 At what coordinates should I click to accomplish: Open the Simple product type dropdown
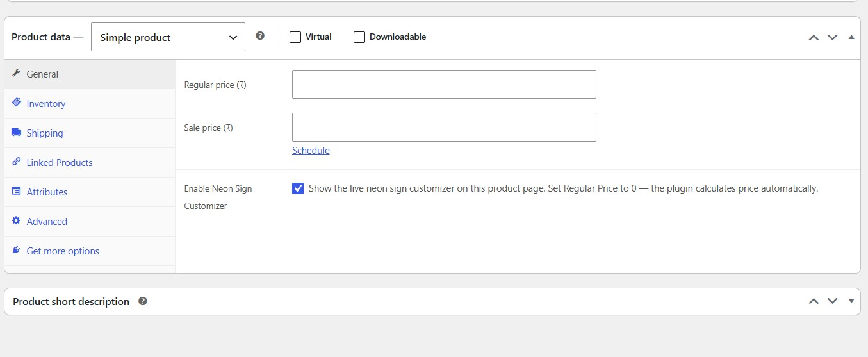(168, 37)
